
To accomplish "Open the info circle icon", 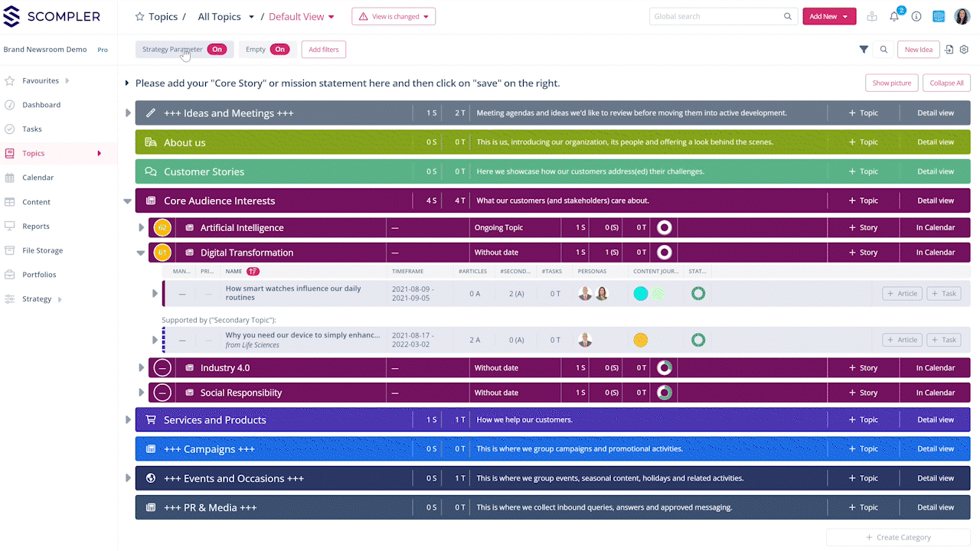I will pyautogui.click(x=916, y=17).
